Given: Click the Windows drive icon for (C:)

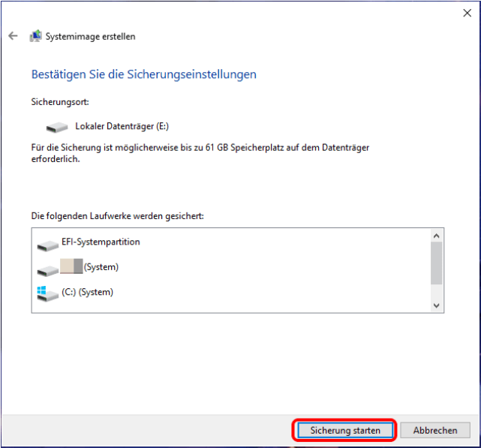Looking at the screenshot, I should pyautogui.click(x=47, y=293).
